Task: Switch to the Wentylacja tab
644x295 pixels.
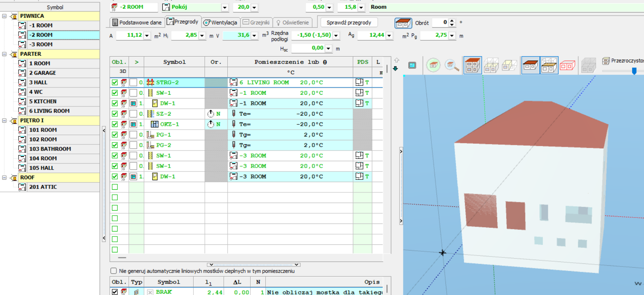Action: [x=220, y=22]
